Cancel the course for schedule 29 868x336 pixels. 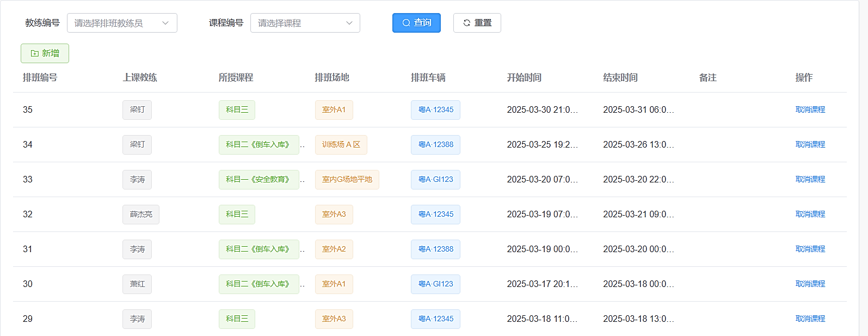(x=810, y=319)
